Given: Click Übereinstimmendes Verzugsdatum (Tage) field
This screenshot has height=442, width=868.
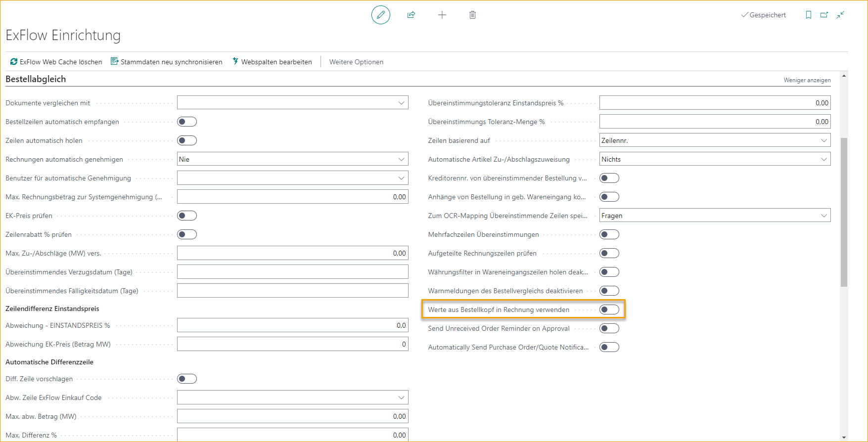Looking at the screenshot, I should coord(293,272).
